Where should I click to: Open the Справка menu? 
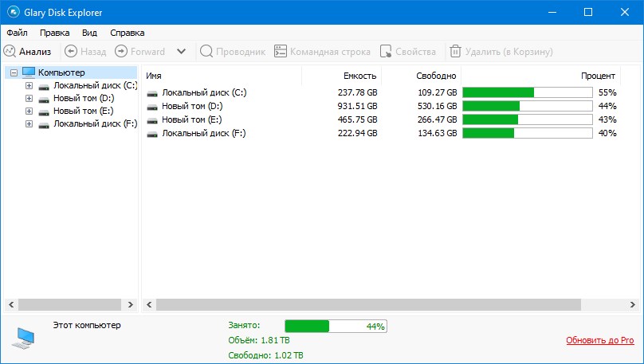(128, 33)
